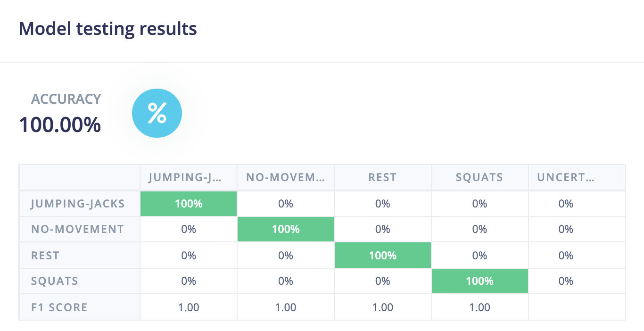Click green 100% cell in NO-MOVEMENT row

[286, 229]
